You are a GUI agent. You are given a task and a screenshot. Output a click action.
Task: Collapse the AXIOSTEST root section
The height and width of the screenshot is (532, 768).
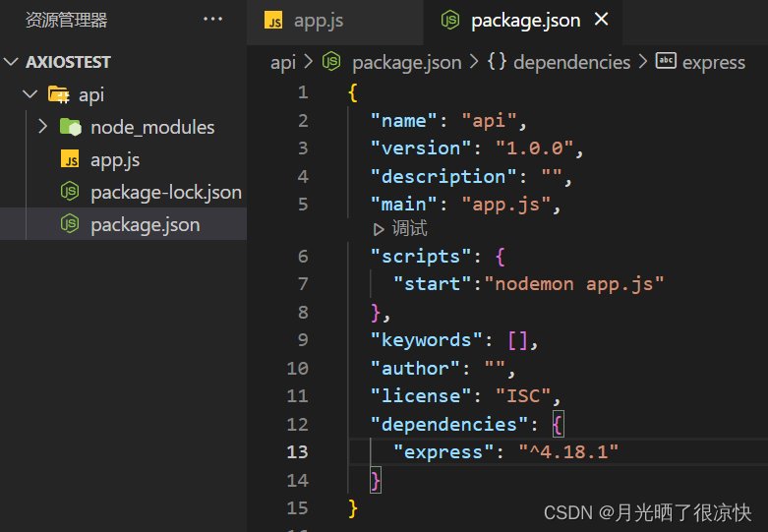point(12,62)
